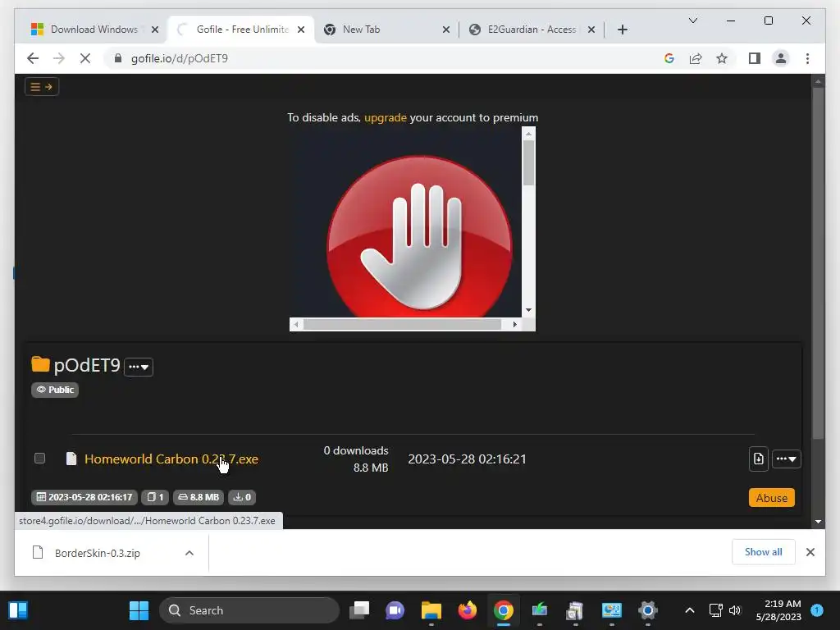Download Homeworld Carbon 0.23.7.exe link
840x630 pixels.
point(171,459)
